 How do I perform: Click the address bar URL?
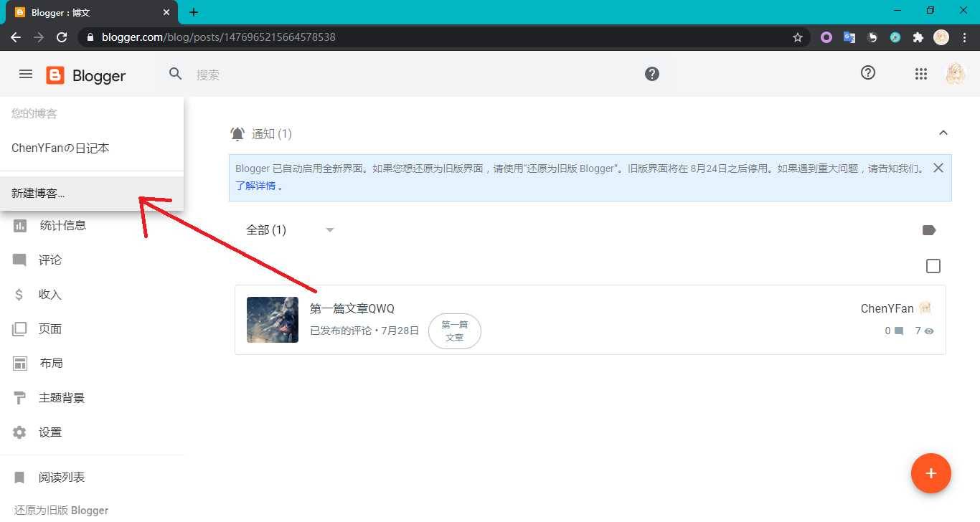[219, 37]
